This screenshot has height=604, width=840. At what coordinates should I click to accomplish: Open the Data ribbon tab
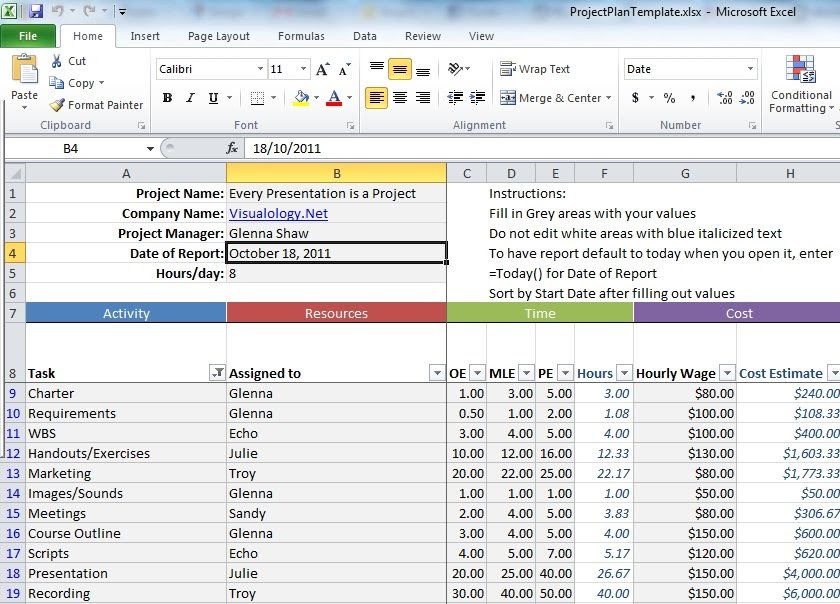click(x=365, y=36)
